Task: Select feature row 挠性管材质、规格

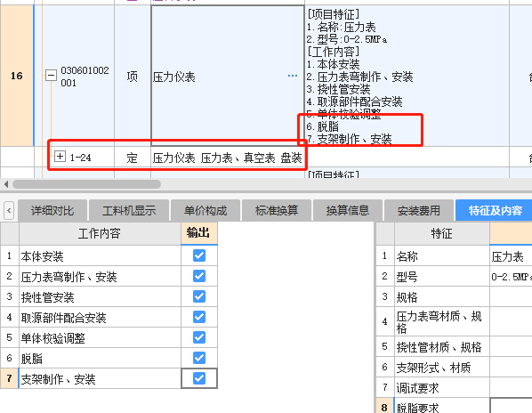Action: coord(442,347)
